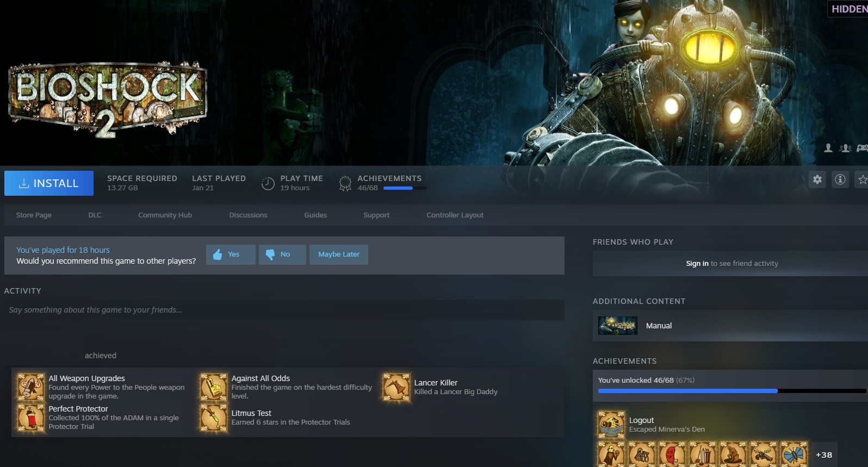Open the Manual under Additional Content

[x=730, y=326]
